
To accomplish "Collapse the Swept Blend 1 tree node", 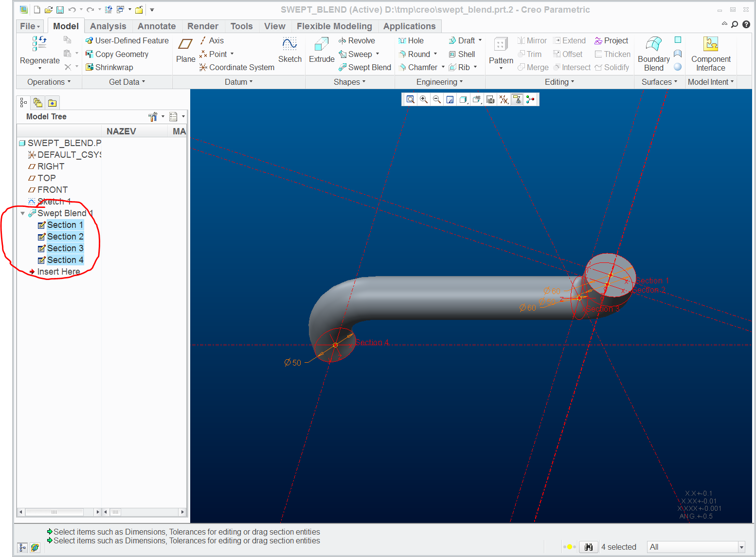I will 22,213.
